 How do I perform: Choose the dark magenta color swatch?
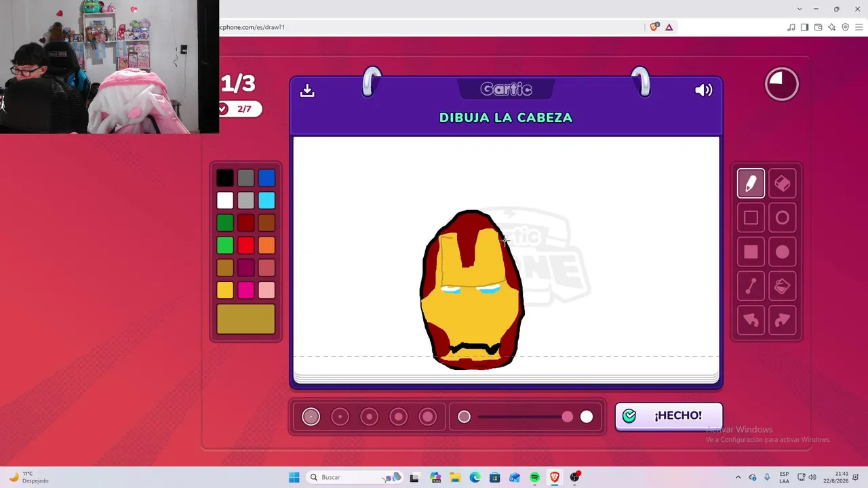click(246, 268)
